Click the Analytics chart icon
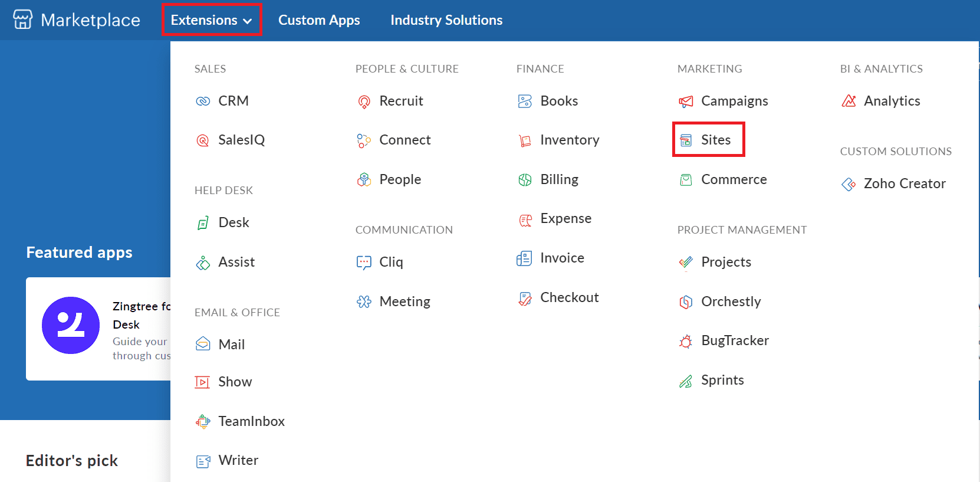 tap(849, 101)
